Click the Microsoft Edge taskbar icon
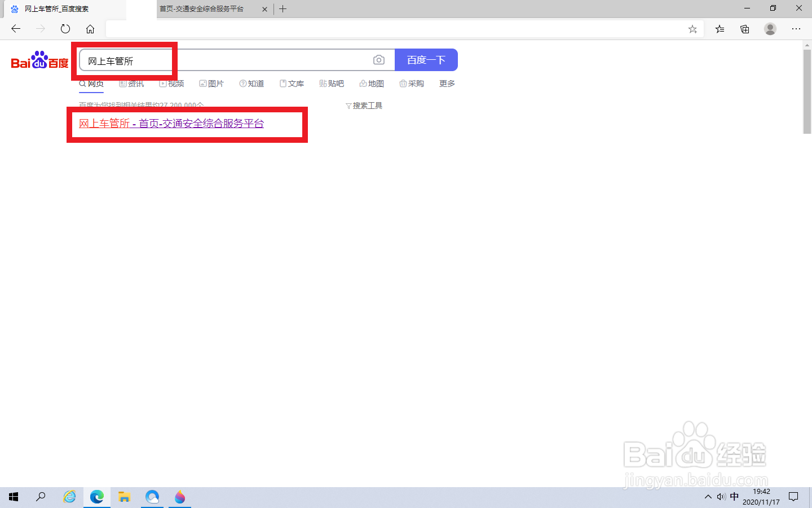 tap(97, 497)
